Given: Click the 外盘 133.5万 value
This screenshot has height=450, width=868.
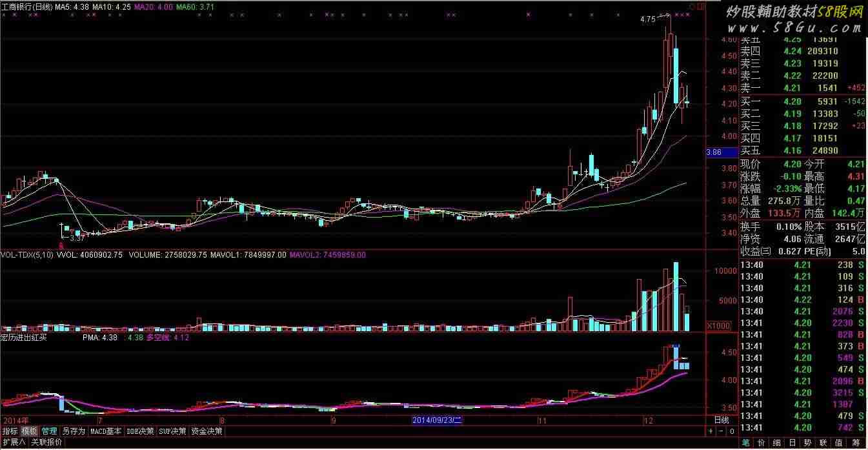Looking at the screenshot, I should (785, 213).
